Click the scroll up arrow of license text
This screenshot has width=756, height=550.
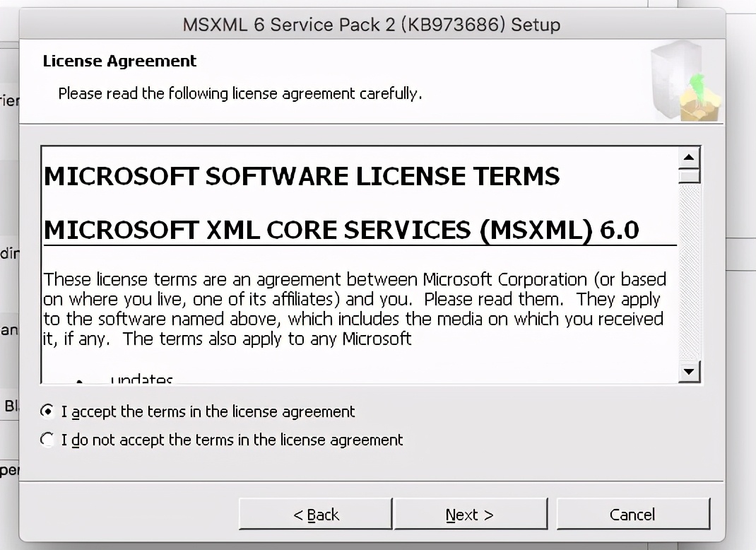pos(688,157)
